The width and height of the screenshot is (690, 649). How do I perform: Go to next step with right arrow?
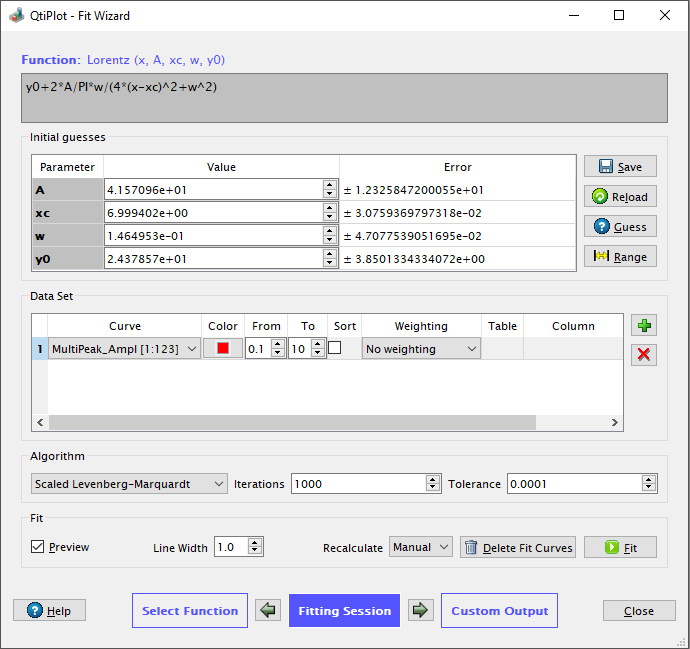[420, 611]
